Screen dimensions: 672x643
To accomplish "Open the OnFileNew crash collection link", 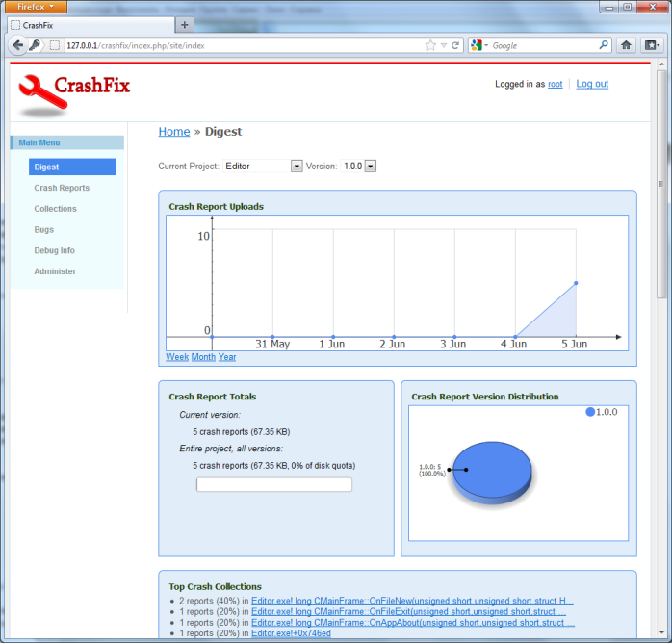I will coord(411,600).
